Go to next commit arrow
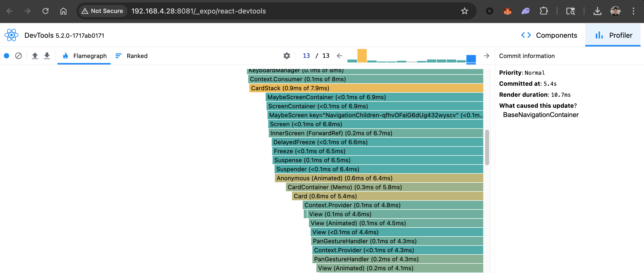 point(486,56)
